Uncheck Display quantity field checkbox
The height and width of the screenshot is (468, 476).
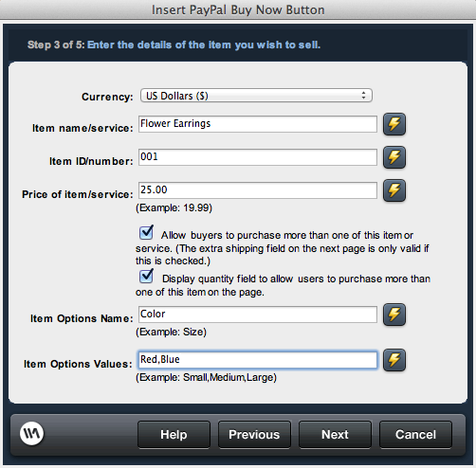click(146, 276)
